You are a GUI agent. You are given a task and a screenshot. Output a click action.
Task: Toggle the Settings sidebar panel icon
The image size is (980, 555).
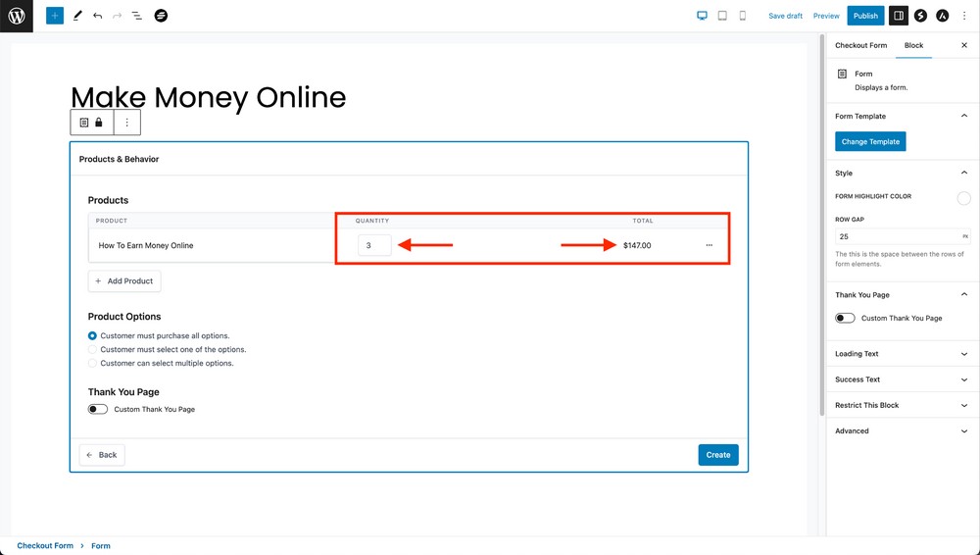pos(899,16)
